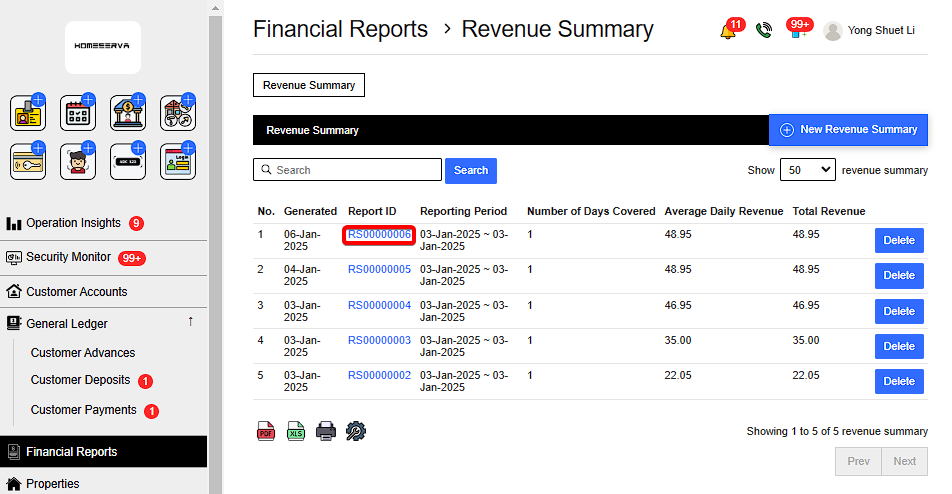952x494 pixels.
Task: Open the wrench gear settings icon
Action: pyautogui.click(x=356, y=431)
